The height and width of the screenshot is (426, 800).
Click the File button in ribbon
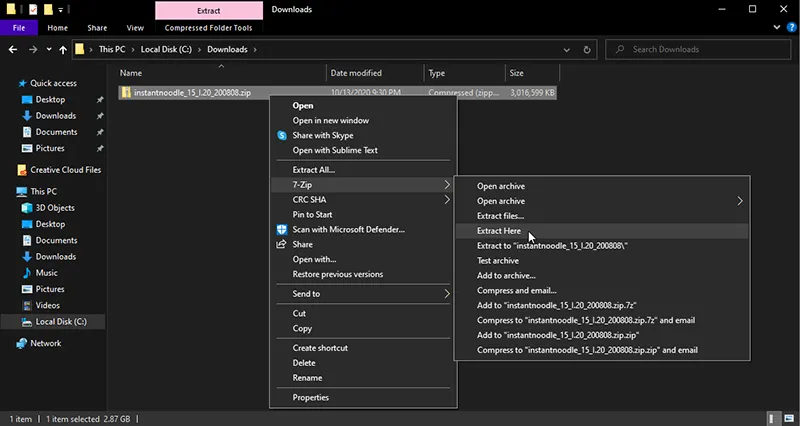19,28
